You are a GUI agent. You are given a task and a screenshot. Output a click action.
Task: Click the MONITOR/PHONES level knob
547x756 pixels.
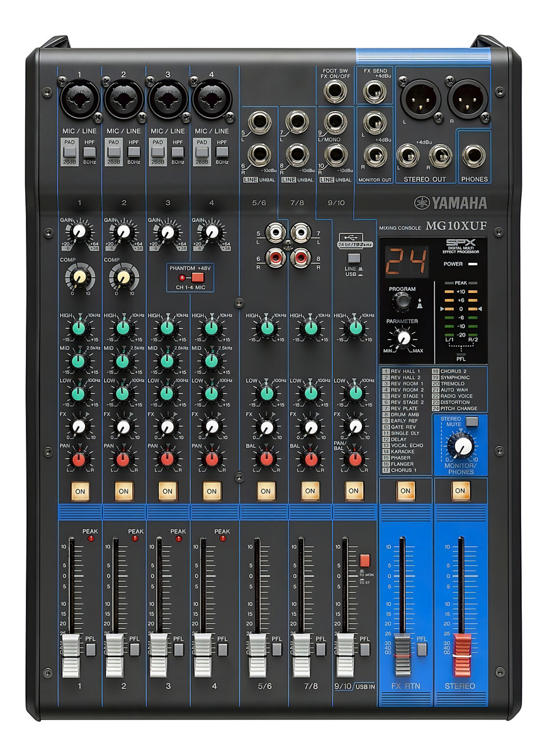[x=462, y=447]
